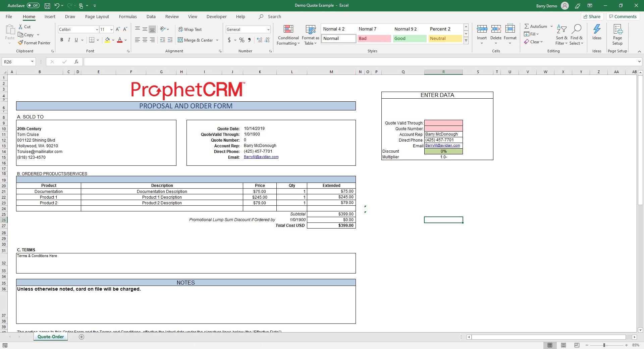Screen dimensions: 644x349
Task: Toggle Wrap Text
Action: pyautogui.click(x=190, y=30)
